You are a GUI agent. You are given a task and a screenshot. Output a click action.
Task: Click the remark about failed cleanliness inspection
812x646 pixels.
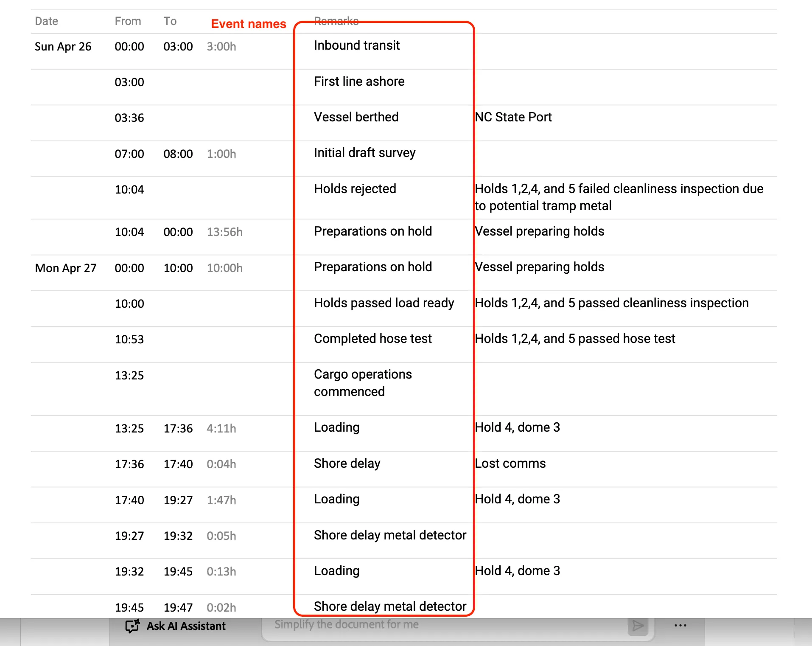[x=619, y=197]
